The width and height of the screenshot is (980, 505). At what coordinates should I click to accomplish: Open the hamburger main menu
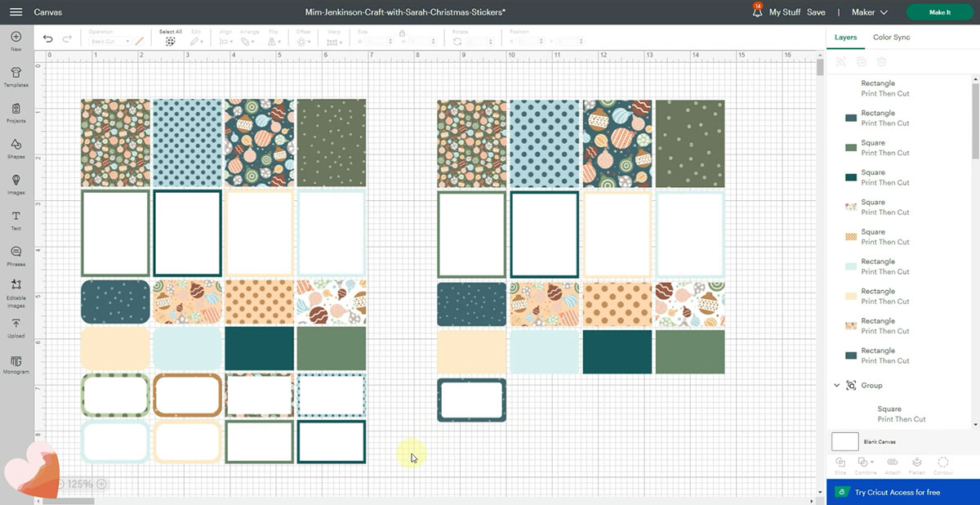(x=16, y=12)
